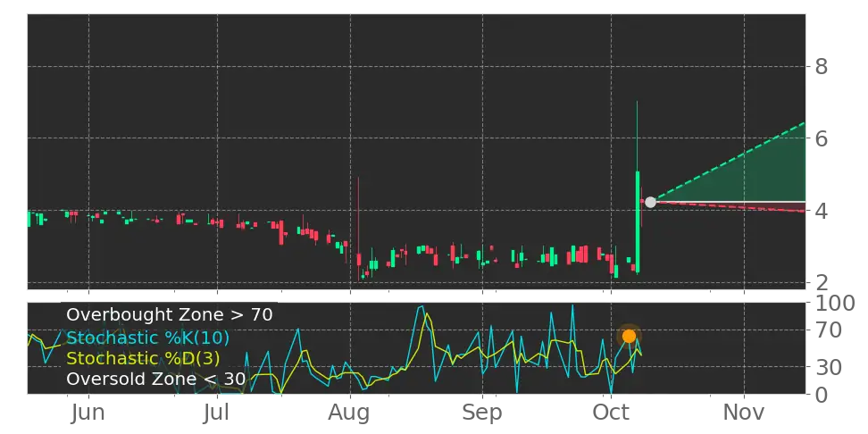Click the 'Jul' x-axis label
868x434 pixels.
tap(217, 413)
